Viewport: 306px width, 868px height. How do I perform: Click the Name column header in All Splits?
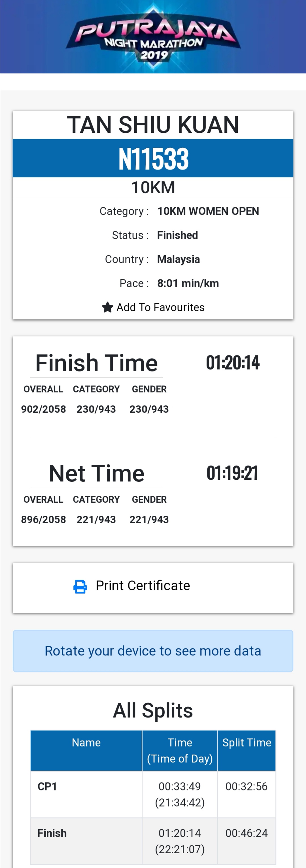[x=86, y=750]
